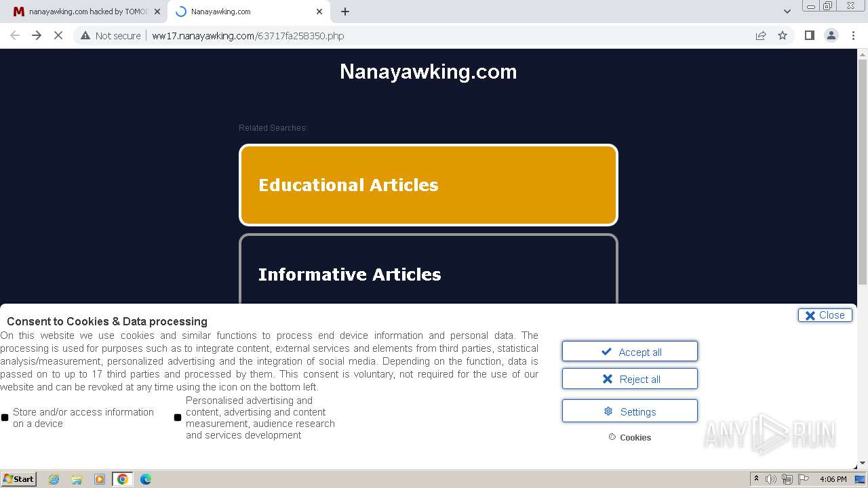Close the cookie consent banner
This screenshot has height=488, width=868.
[825, 315]
